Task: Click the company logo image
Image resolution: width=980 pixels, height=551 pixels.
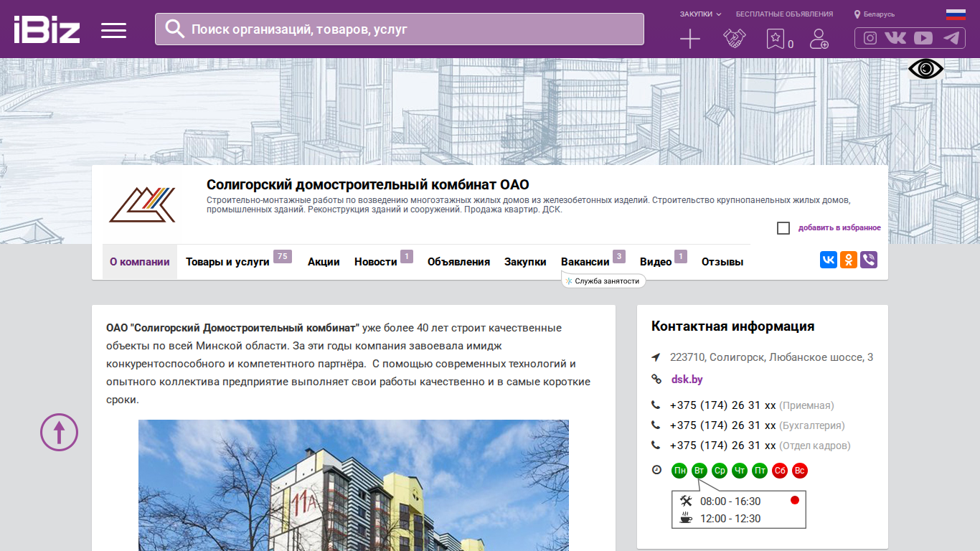Action: tap(142, 204)
